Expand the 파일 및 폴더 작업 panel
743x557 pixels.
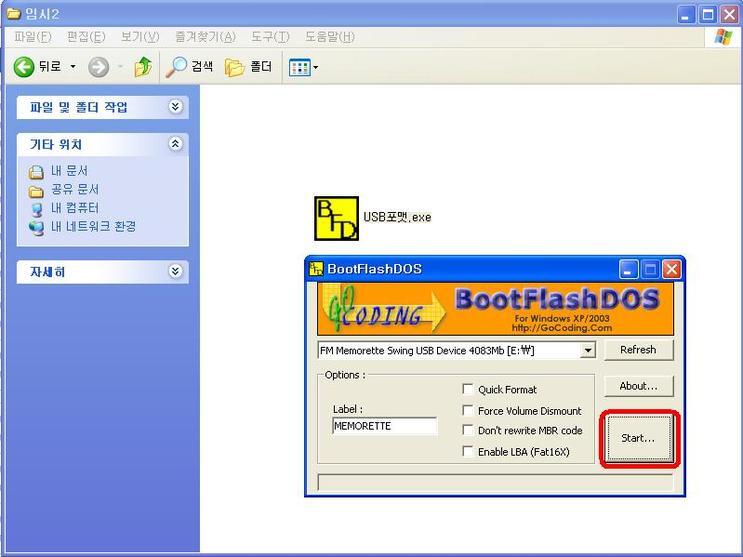175,107
